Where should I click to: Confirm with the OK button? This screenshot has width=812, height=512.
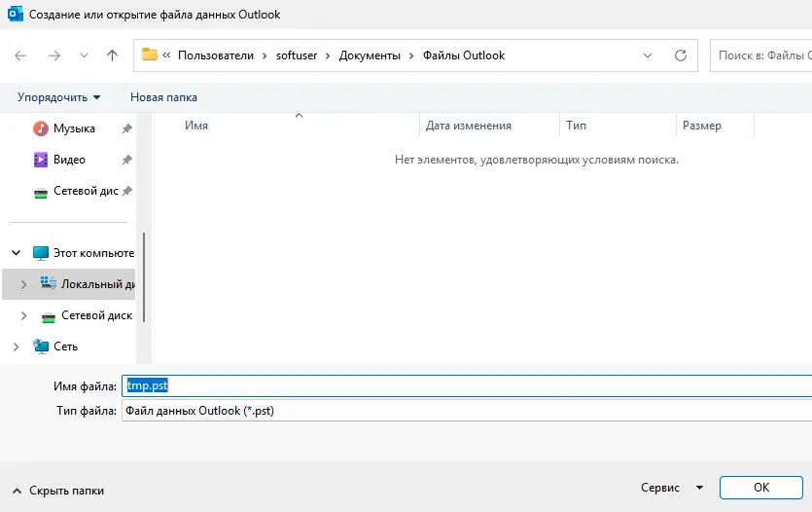[x=761, y=488]
